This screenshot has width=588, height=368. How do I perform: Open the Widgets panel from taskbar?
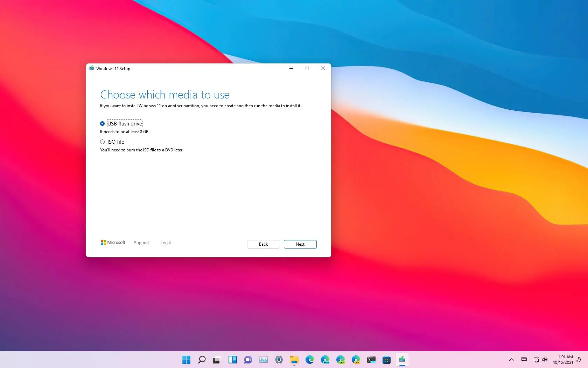(x=232, y=360)
